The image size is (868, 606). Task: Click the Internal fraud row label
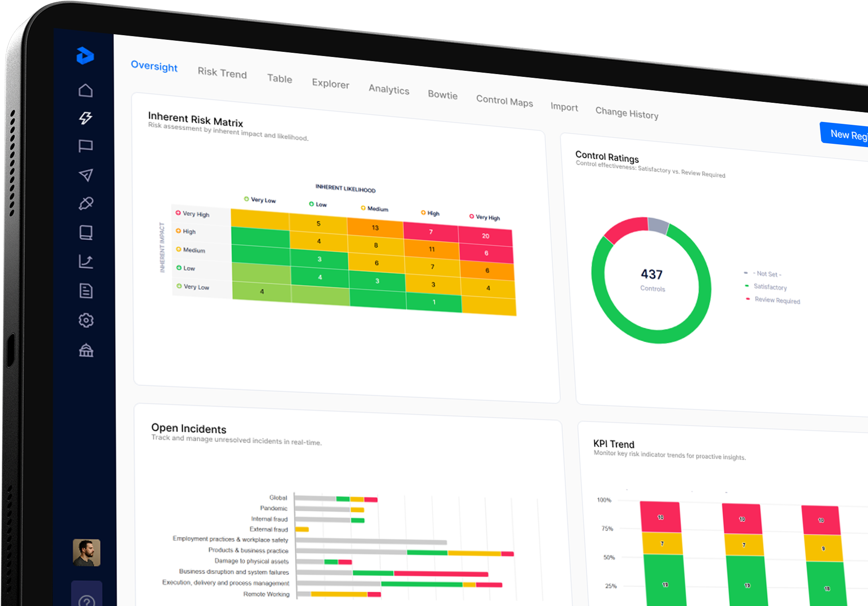(269, 519)
